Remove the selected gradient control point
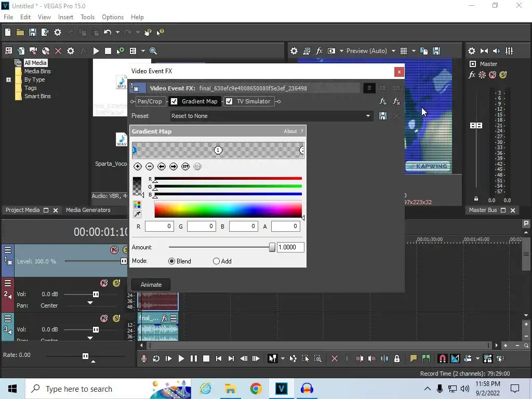 click(150, 166)
